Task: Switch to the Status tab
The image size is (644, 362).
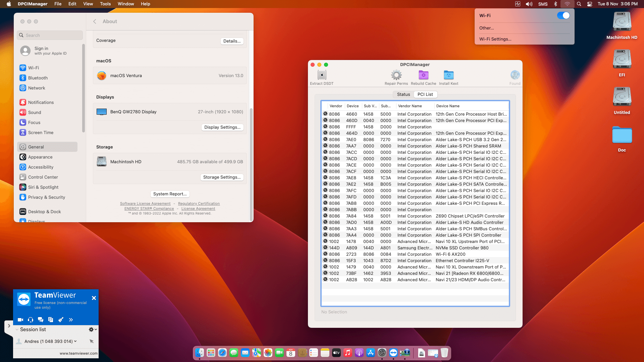Action: point(404,95)
